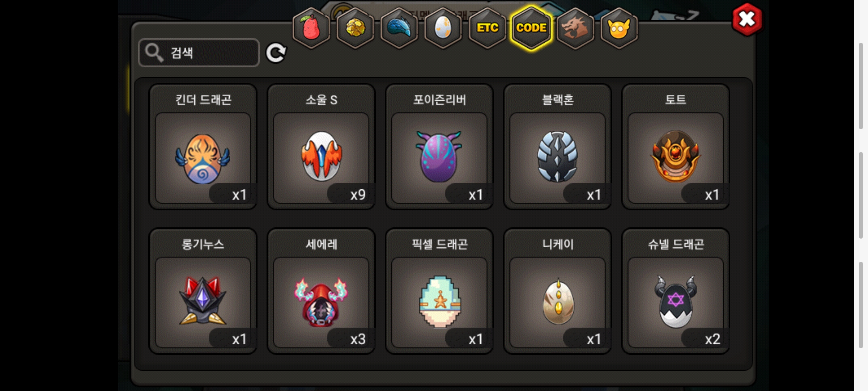Focus the 검색 search field
Viewport: 868px width, 391px height.
click(199, 53)
